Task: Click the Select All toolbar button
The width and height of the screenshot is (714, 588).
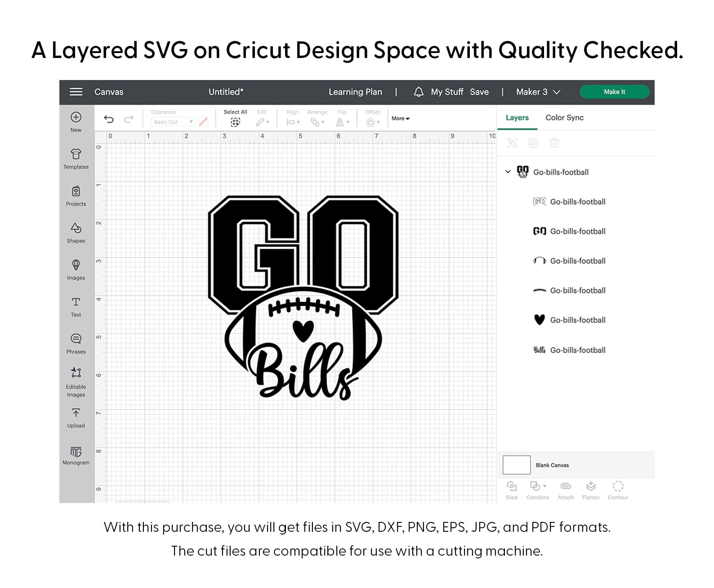Action: (x=235, y=118)
